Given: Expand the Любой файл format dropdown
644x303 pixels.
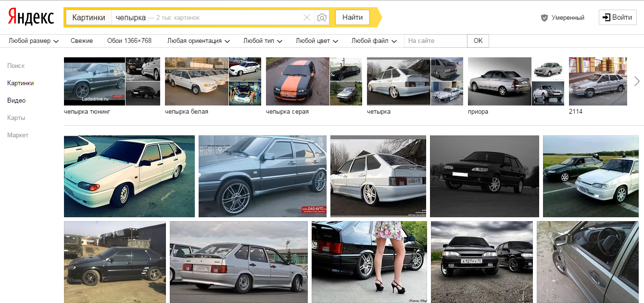Looking at the screenshot, I should [x=374, y=41].
